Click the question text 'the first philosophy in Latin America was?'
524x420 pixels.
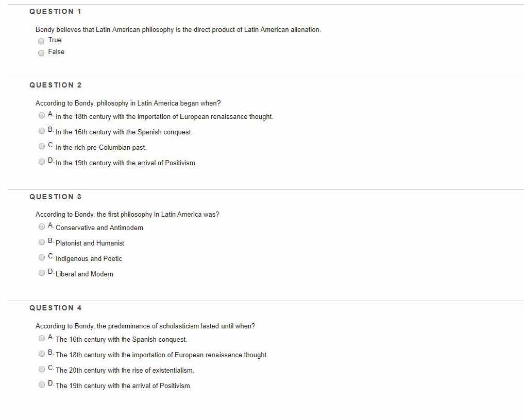127,214
